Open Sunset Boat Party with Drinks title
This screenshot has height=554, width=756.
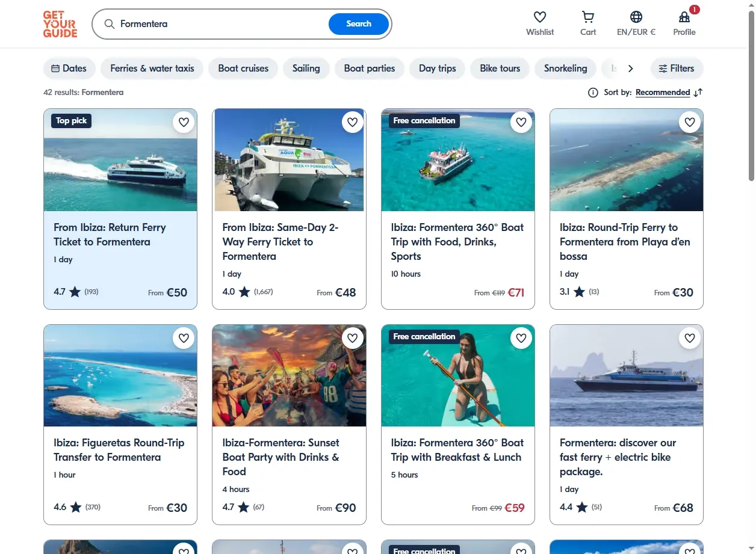[281, 457]
